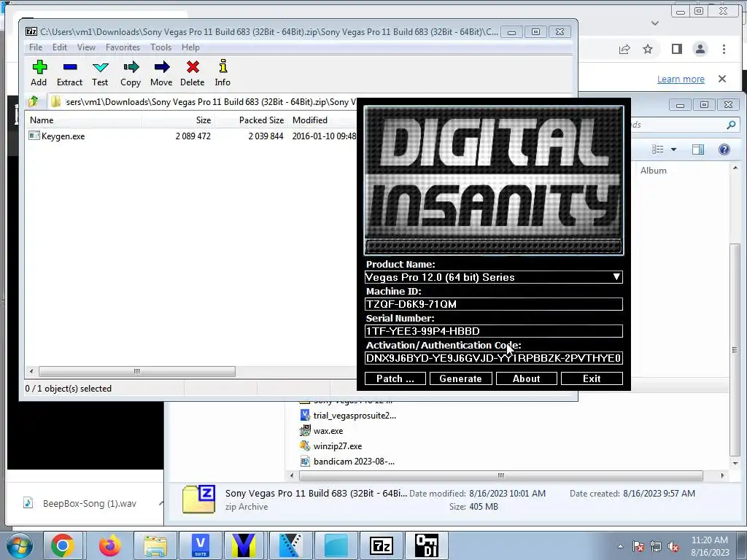Click the Explorer horizontal scrollbar thumb

(x=500, y=475)
